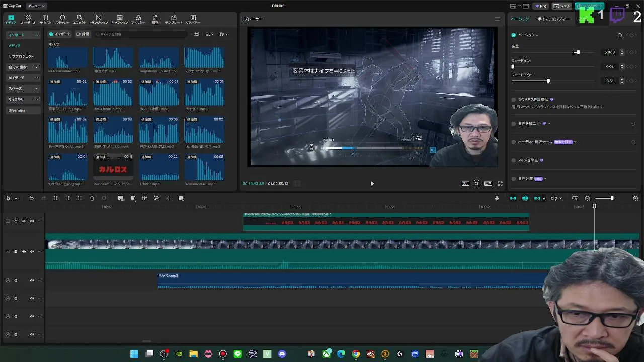
Task: Enable ラウドネスを正規化 checkbox
Action: 513,100
